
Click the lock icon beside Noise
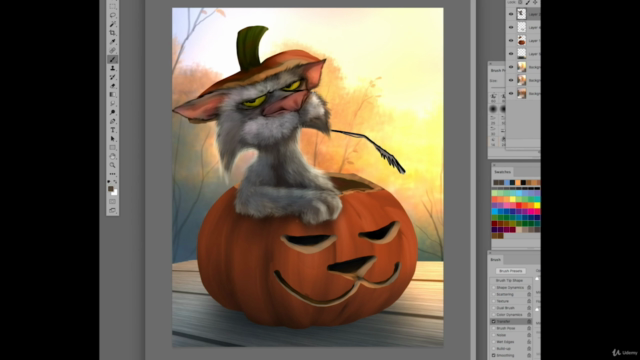[529, 335]
